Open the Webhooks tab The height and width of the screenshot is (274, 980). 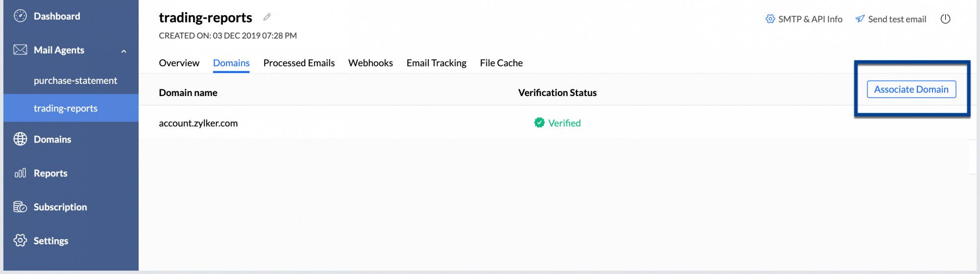point(370,63)
